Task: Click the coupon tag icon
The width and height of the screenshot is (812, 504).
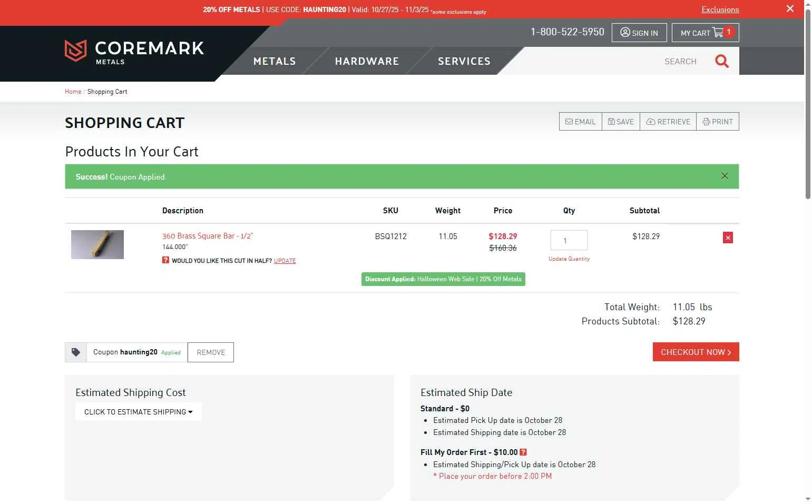Action: point(76,352)
